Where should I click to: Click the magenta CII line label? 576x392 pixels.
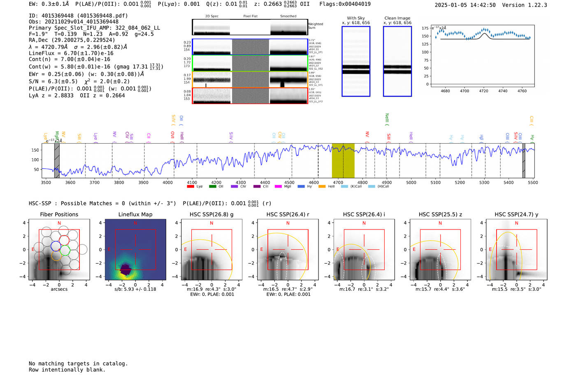click(149, 137)
